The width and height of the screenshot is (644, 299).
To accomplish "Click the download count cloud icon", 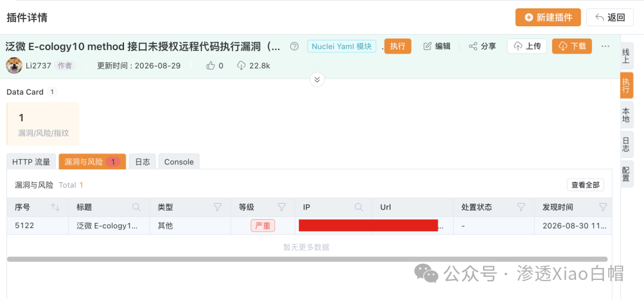I will [x=241, y=66].
